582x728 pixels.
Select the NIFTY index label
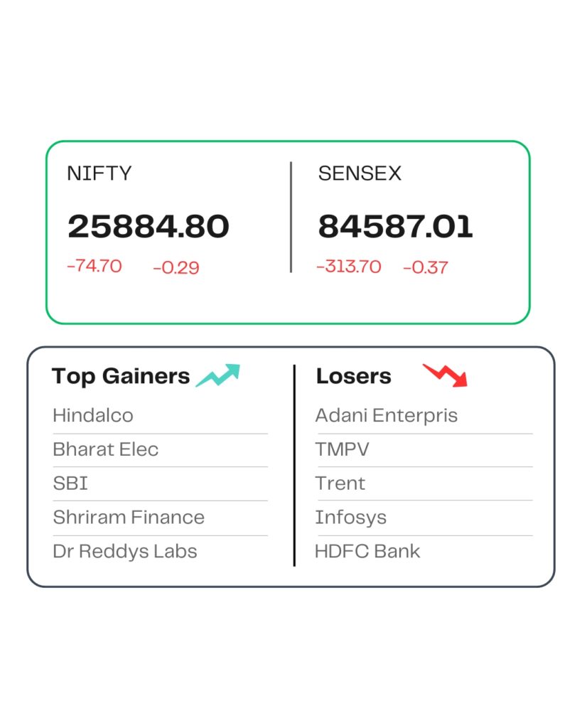(x=99, y=173)
